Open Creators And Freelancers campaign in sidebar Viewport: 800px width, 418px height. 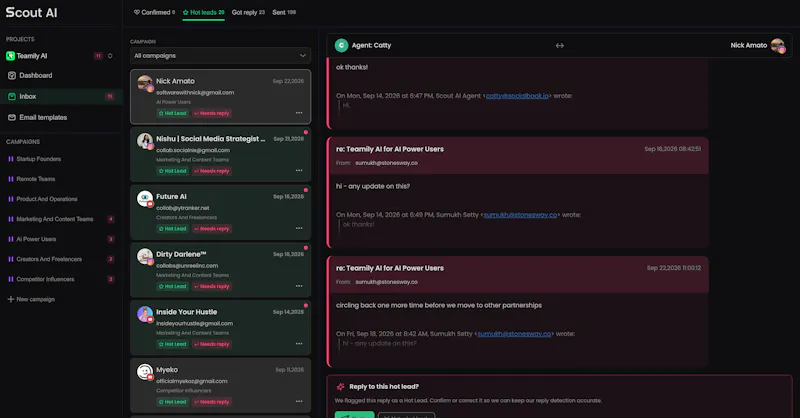pyautogui.click(x=49, y=259)
